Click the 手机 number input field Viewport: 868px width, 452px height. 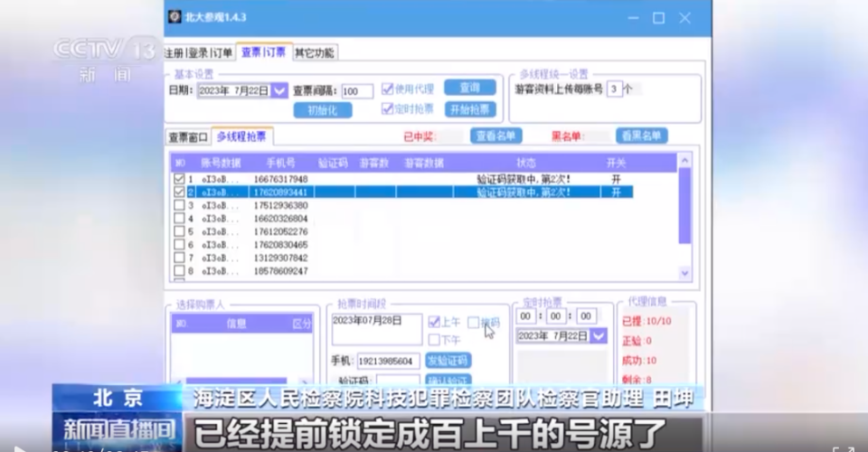tap(388, 362)
